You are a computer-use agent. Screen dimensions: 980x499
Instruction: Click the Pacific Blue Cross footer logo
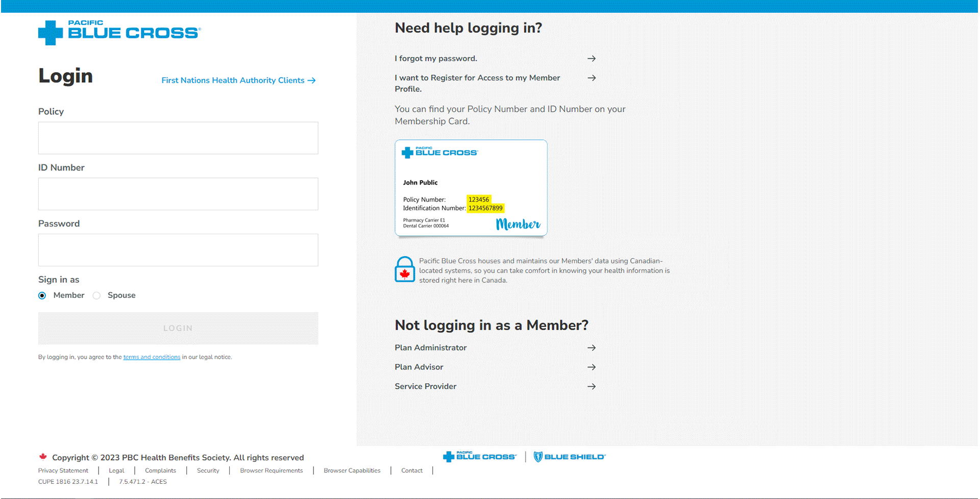[480, 457]
